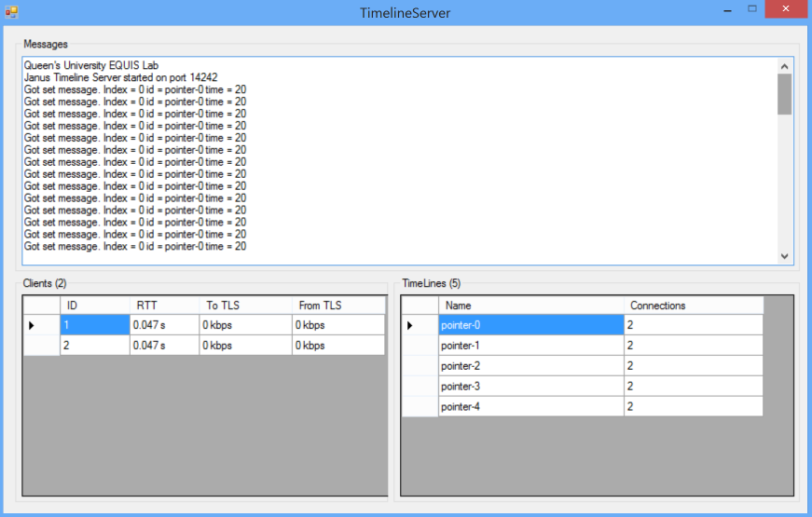The width and height of the screenshot is (812, 517).
Task: Select the pointer-2 timeline
Action: pyautogui.click(x=531, y=366)
